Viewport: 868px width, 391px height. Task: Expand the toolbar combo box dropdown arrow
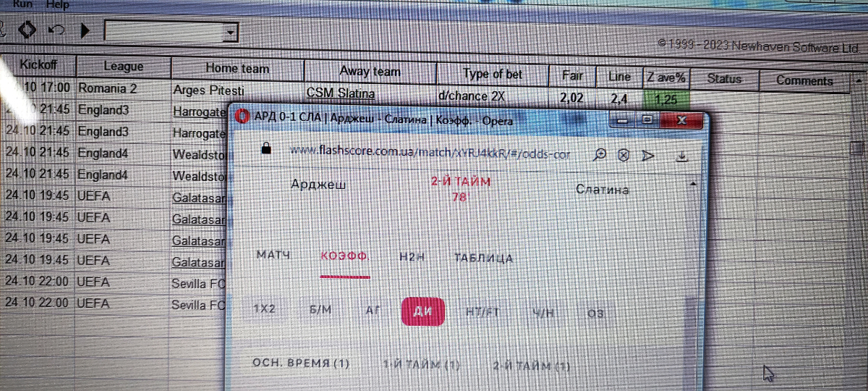[x=231, y=32]
